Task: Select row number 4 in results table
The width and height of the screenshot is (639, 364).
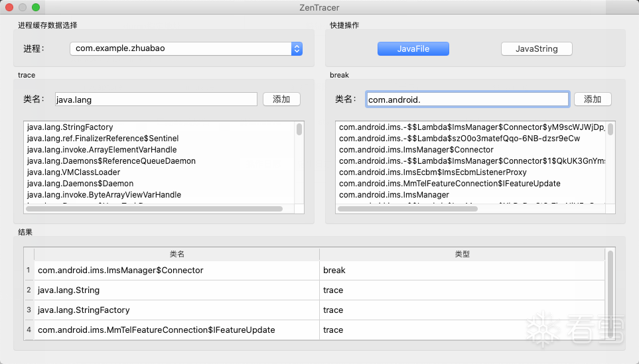Action: (x=29, y=330)
